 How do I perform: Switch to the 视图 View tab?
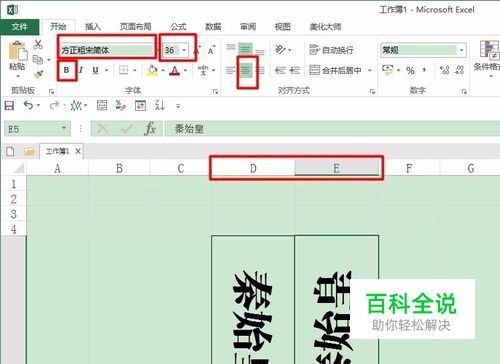[283, 27]
